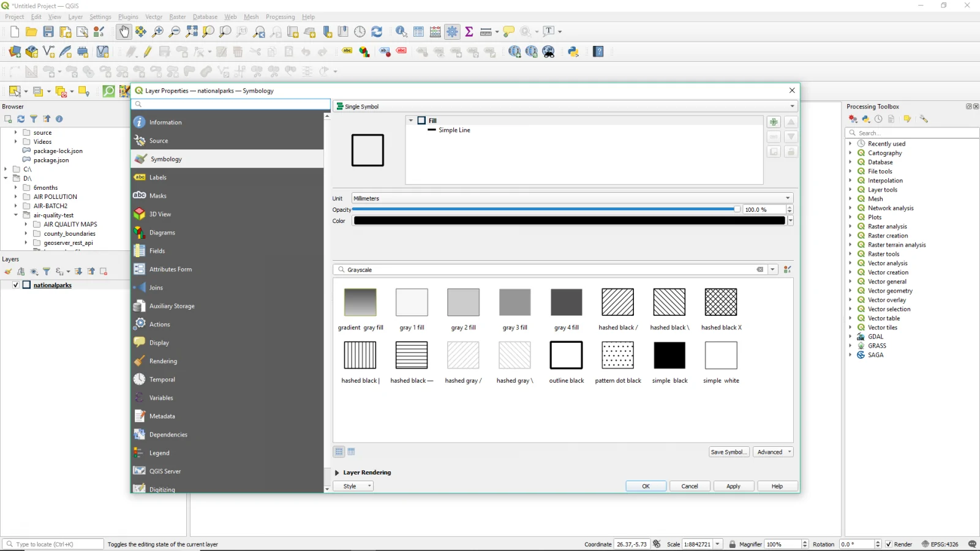
Task: Click the Zoom In magnifier tool
Action: point(158,32)
